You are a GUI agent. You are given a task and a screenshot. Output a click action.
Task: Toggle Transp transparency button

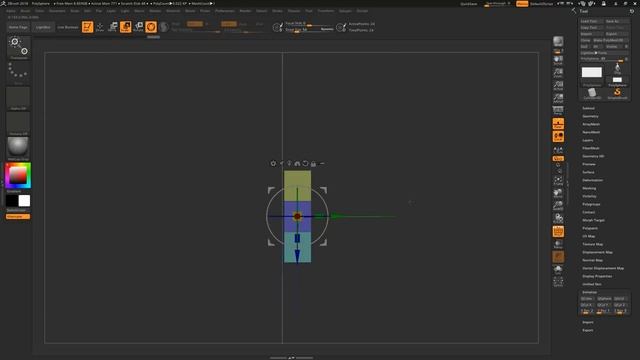pos(558,244)
